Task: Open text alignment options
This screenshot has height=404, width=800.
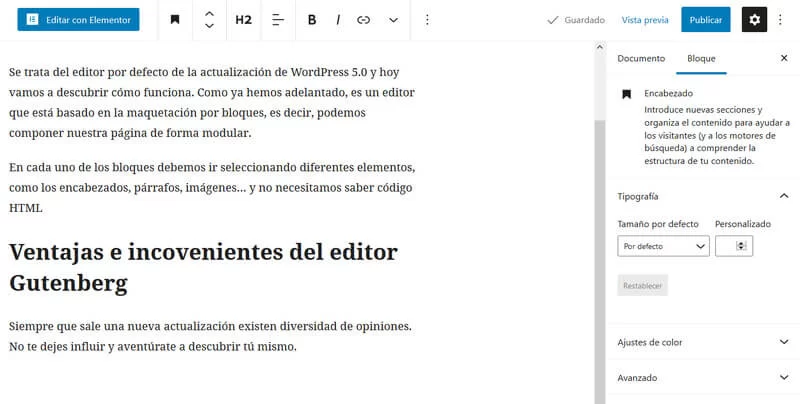Action: click(x=278, y=20)
